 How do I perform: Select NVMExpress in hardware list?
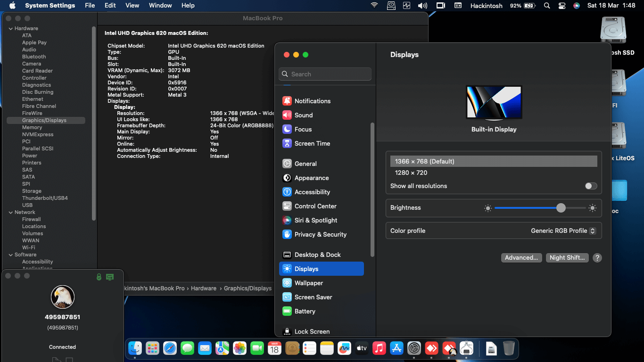pos(38,134)
